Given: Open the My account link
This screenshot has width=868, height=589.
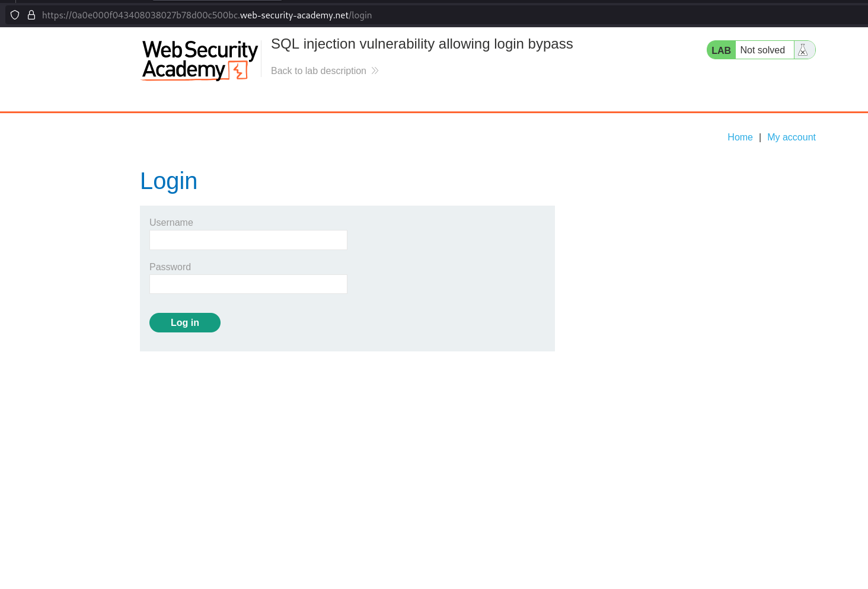Looking at the screenshot, I should pos(791,137).
